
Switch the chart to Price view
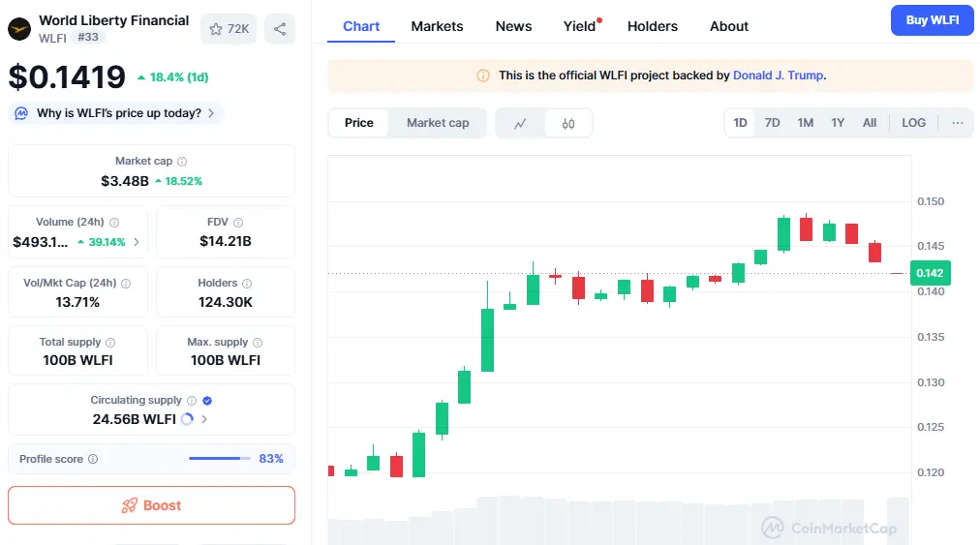click(x=358, y=123)
